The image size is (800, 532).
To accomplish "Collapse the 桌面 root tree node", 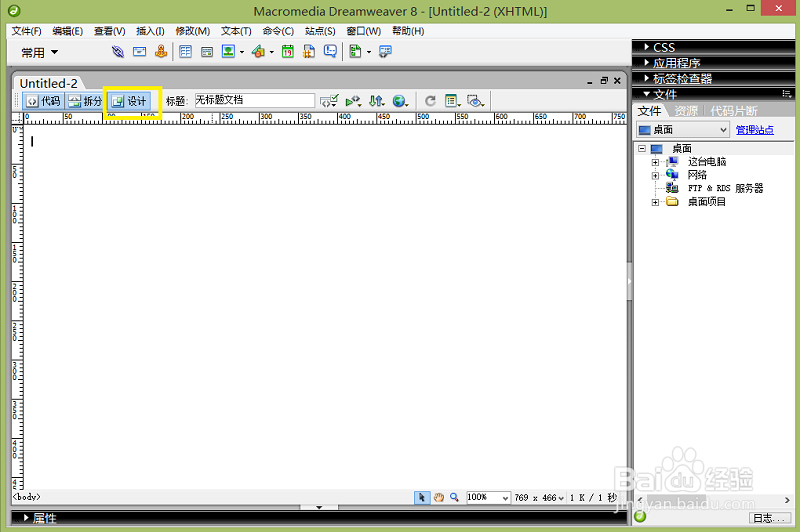I will 642,148.
